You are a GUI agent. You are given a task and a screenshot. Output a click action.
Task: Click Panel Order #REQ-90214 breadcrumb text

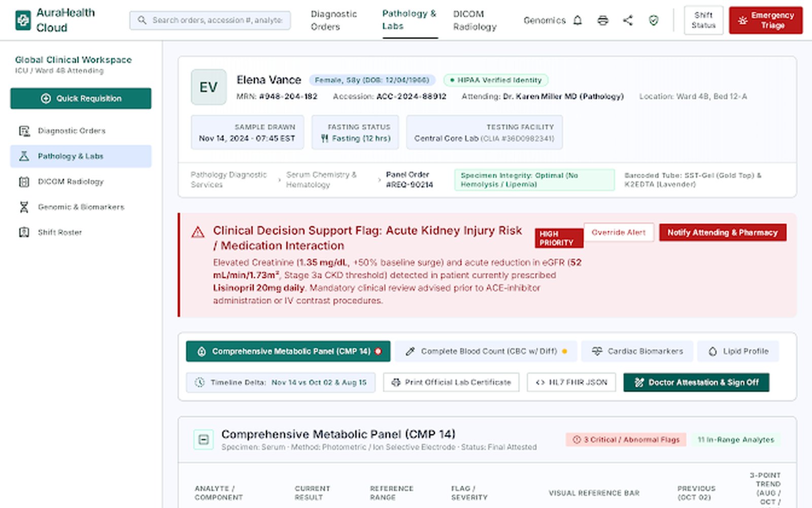point(410,180)
